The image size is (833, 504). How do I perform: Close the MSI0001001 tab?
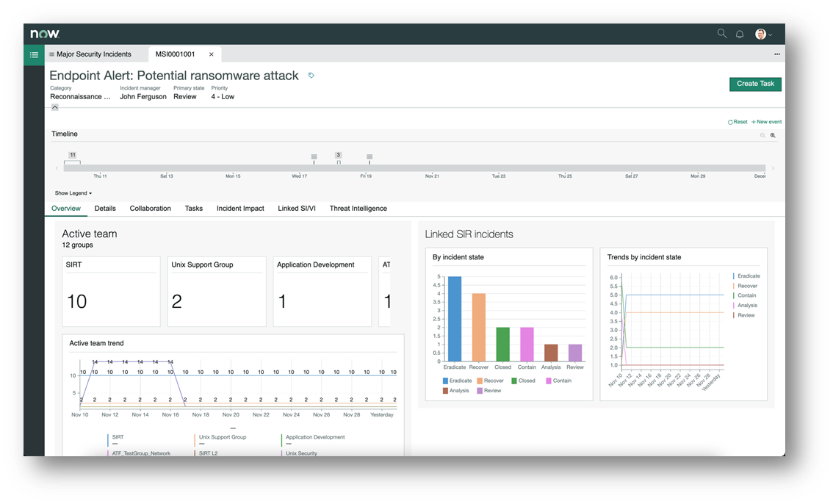(212, 54)
